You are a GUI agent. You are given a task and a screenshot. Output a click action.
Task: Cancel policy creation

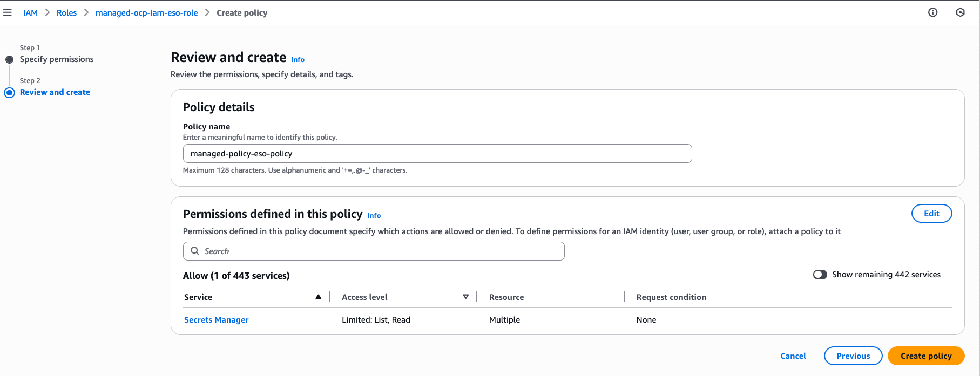793,356
